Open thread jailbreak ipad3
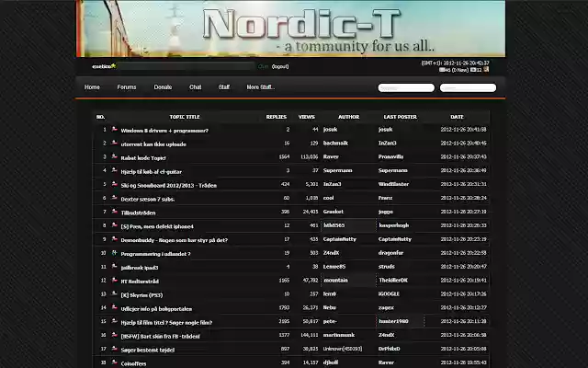The width and height of the screenshot is (588, 368). 140,268
